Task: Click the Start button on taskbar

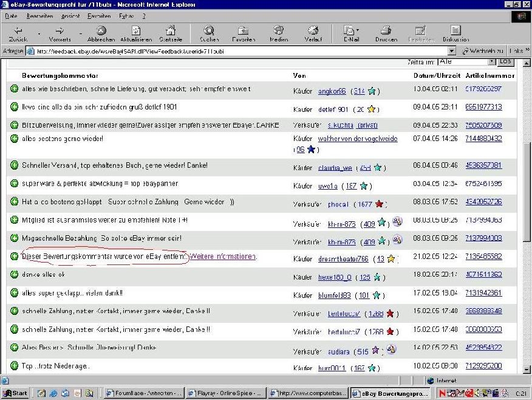Action: (x=16, y=393)
